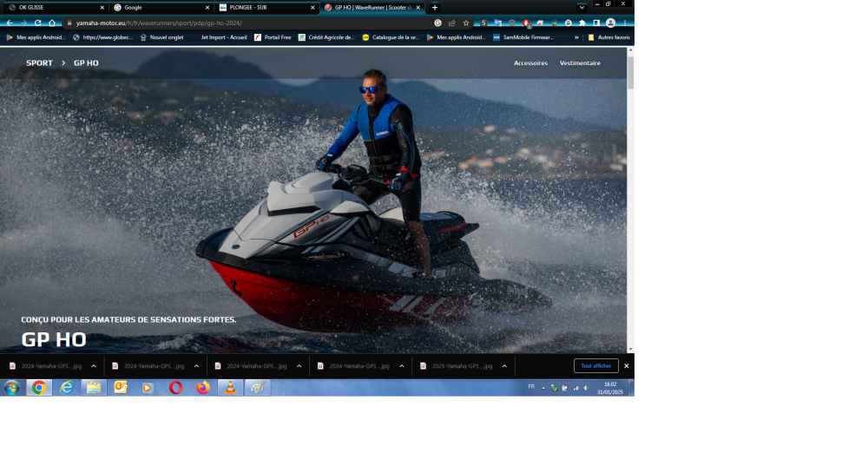Switch to the PLONGEE - SUB tab
This screenshot has height=472, width=868.
pos(260,7)
